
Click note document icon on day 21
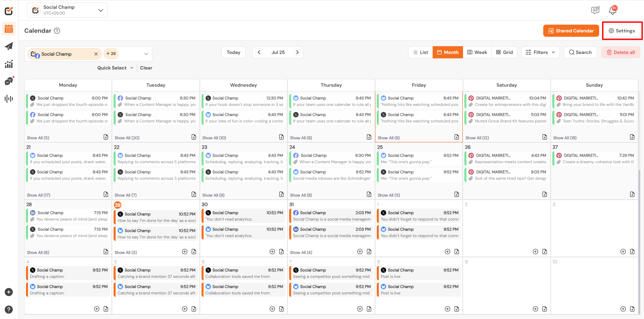[106, 194]
